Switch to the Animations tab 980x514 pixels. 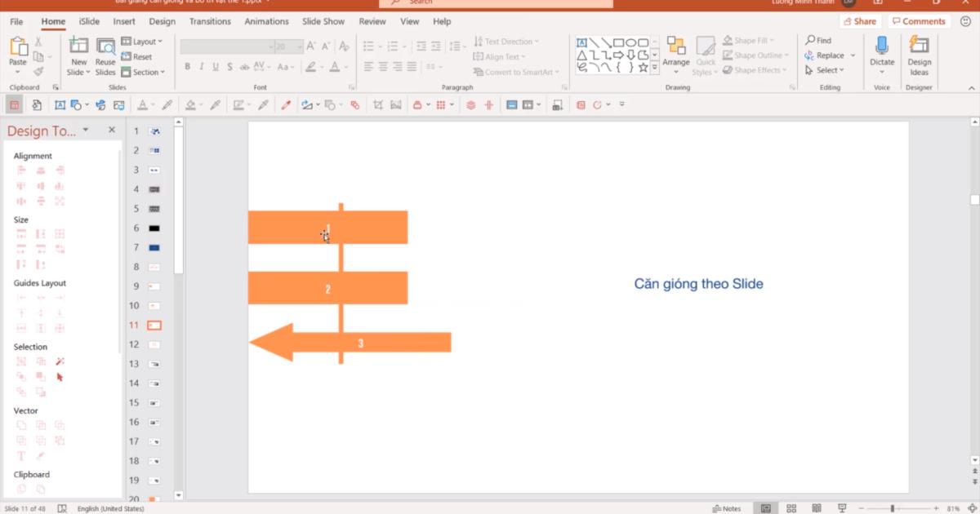coord(267,21)
